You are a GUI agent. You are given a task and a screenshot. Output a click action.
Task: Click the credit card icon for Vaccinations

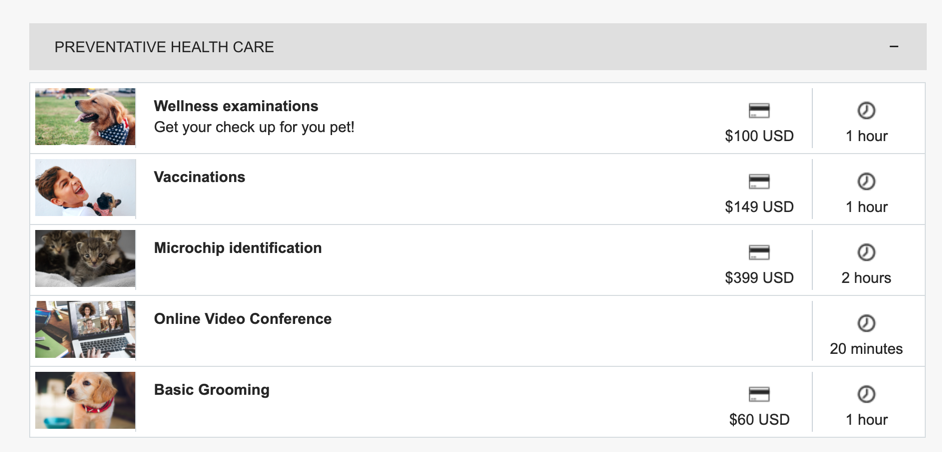759,182
